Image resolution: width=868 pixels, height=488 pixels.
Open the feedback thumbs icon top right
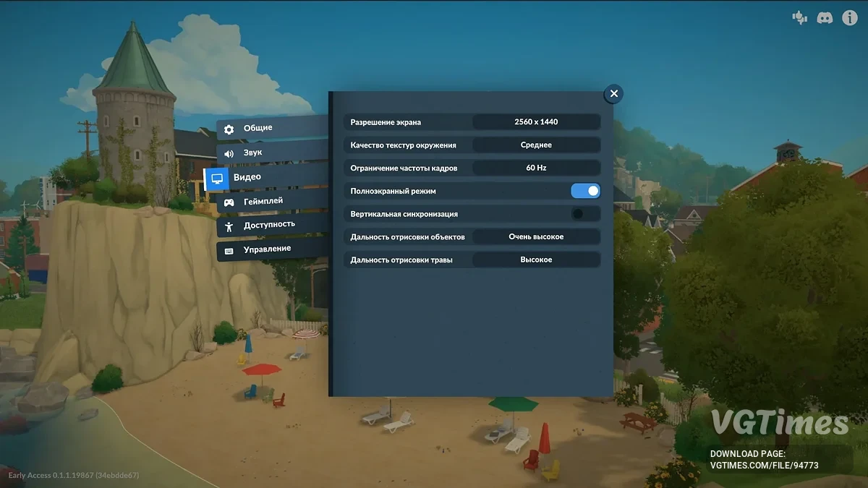click(x=799, y=18)
